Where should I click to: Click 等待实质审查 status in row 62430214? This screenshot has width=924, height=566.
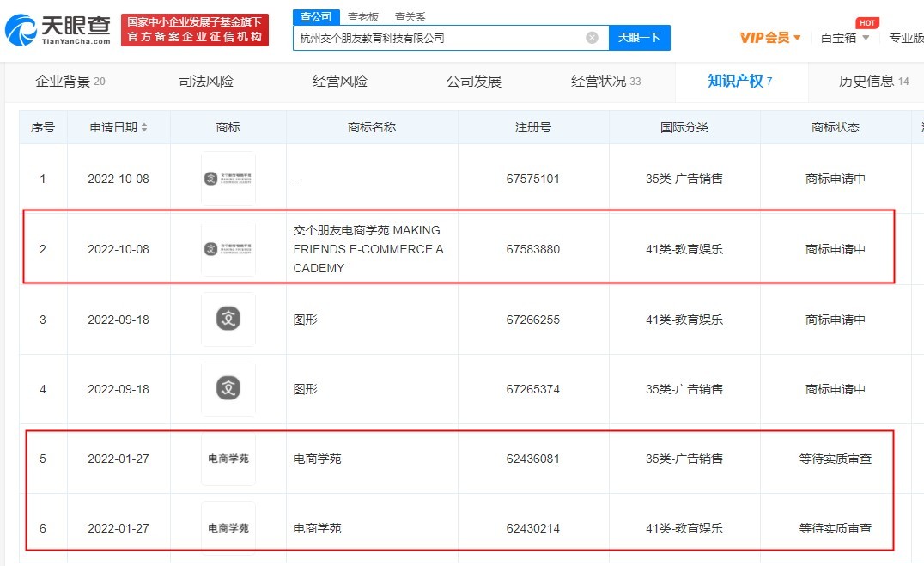click(x=835, y=528)
